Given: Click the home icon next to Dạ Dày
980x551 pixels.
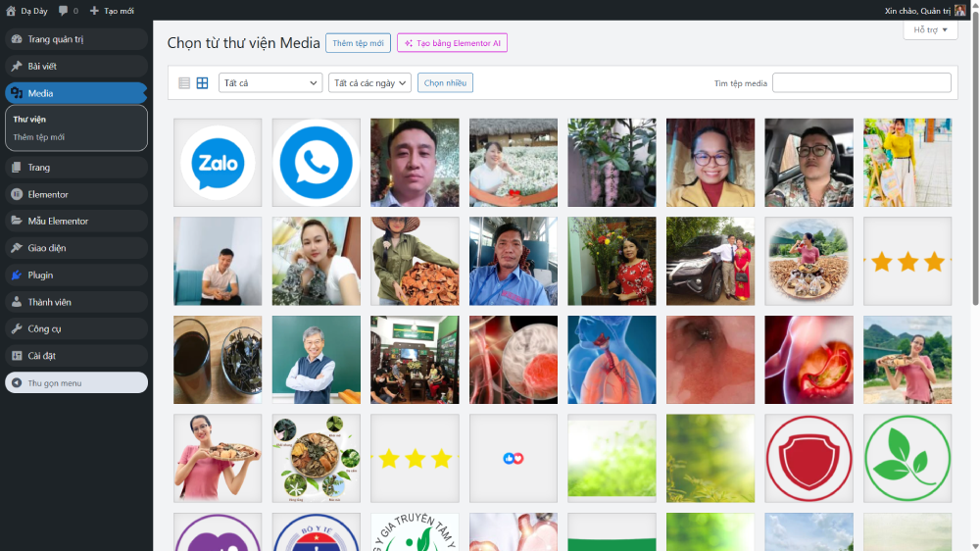Looking at the screenshot, I should 11,11.
